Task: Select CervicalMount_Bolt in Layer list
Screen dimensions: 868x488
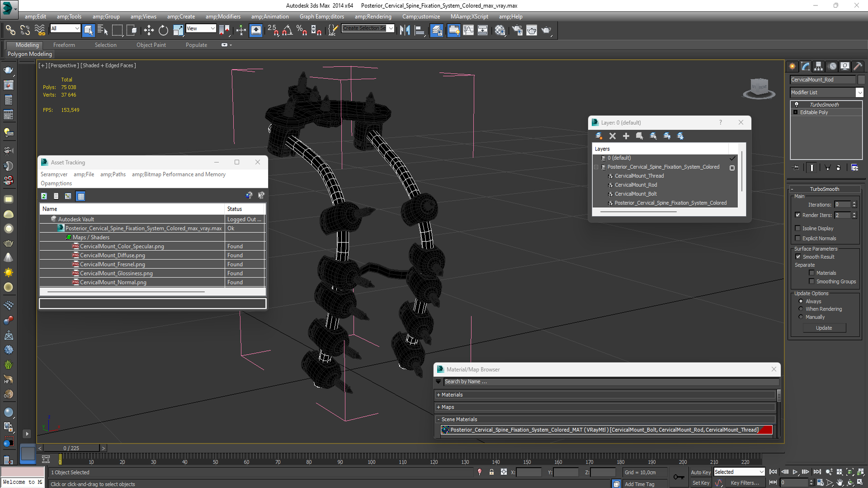Action: pyautogui.click(x=636, y=194)
